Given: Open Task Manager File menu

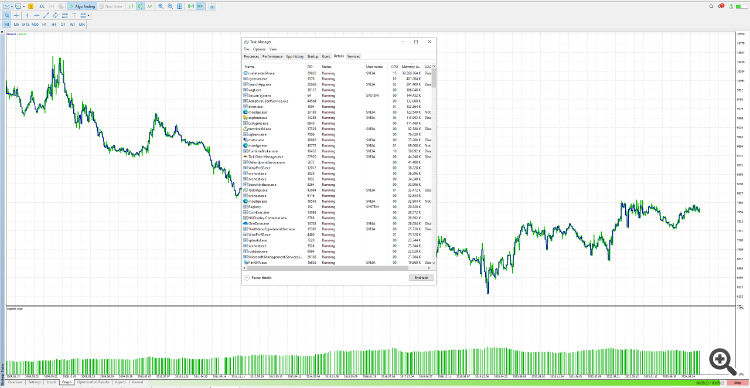Looking at the screenshot, I should 246,49.
